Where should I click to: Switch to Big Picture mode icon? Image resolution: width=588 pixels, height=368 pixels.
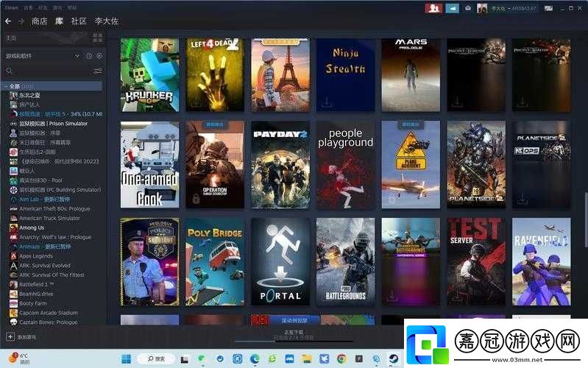pyautogui.click(x=548, y=8)
